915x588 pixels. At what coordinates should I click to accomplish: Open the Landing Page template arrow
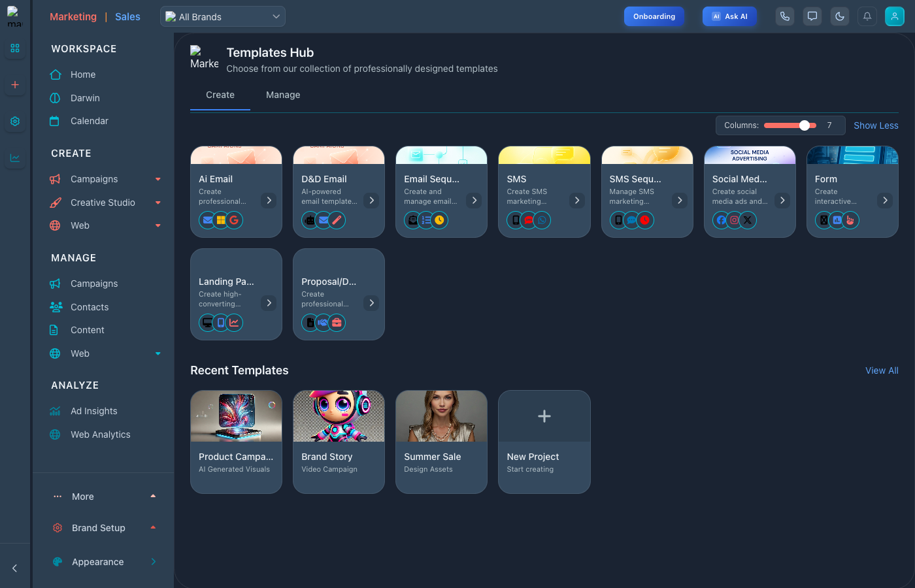[269, 303]
